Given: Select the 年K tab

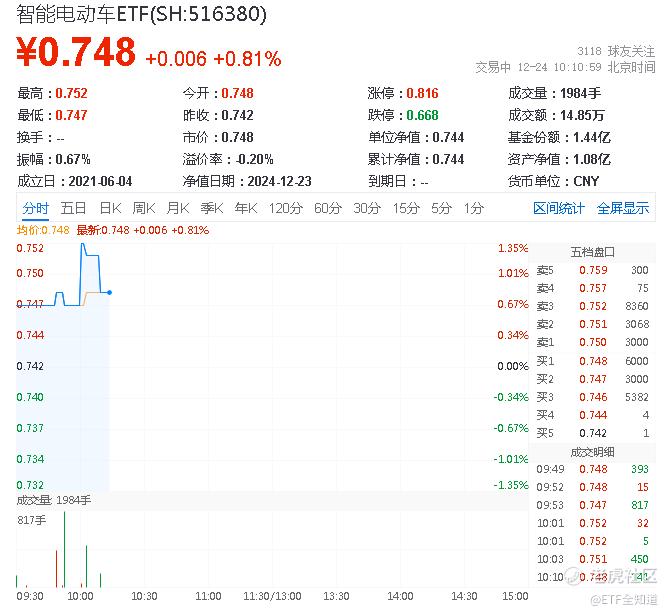Looking at the screenshot, I should 245,208.
